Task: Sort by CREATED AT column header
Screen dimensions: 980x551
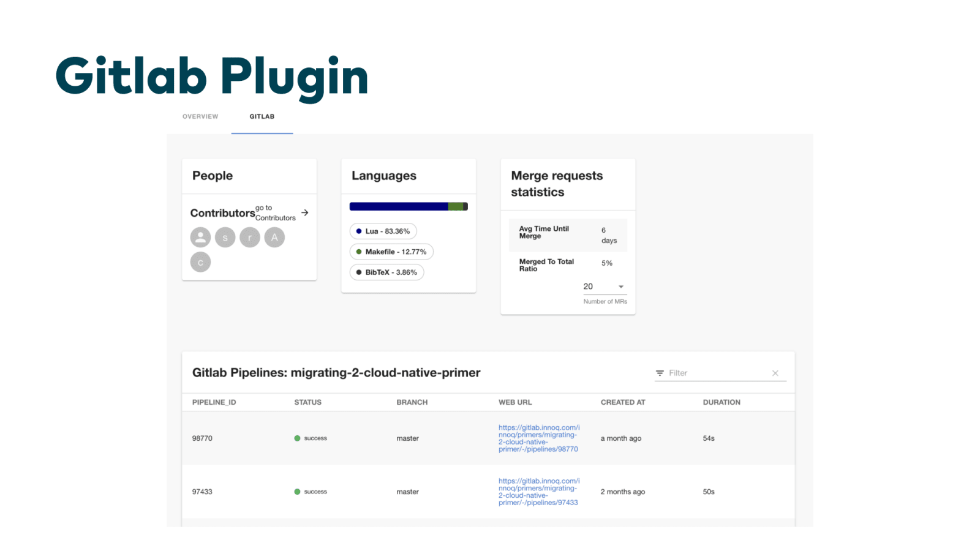Action: (x=623, y=402)
